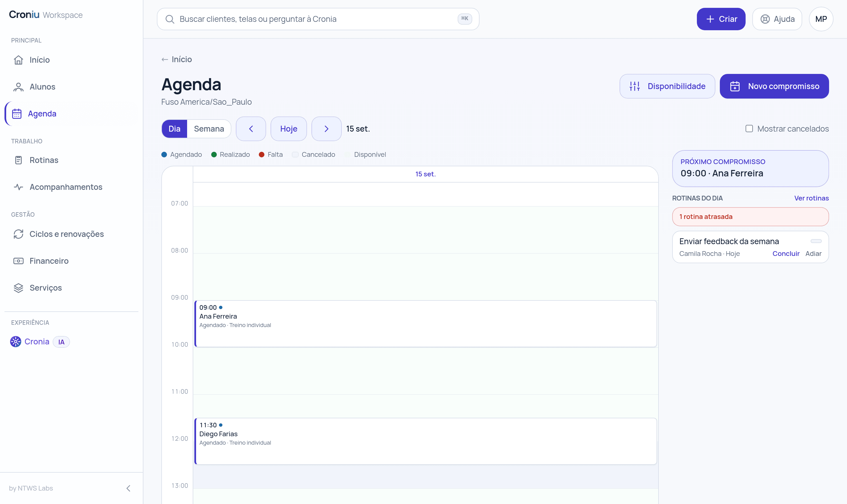847x504 pixels.
Task: Open Serviços in the sidebar
Action: (71, 288)
